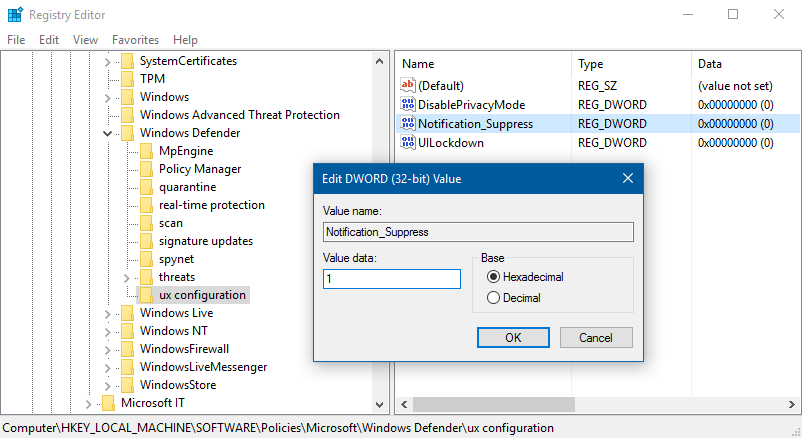The height and width of the screenshot is (438, 802).
Task: Click the string icon next to (Default)
Action: 407,86
